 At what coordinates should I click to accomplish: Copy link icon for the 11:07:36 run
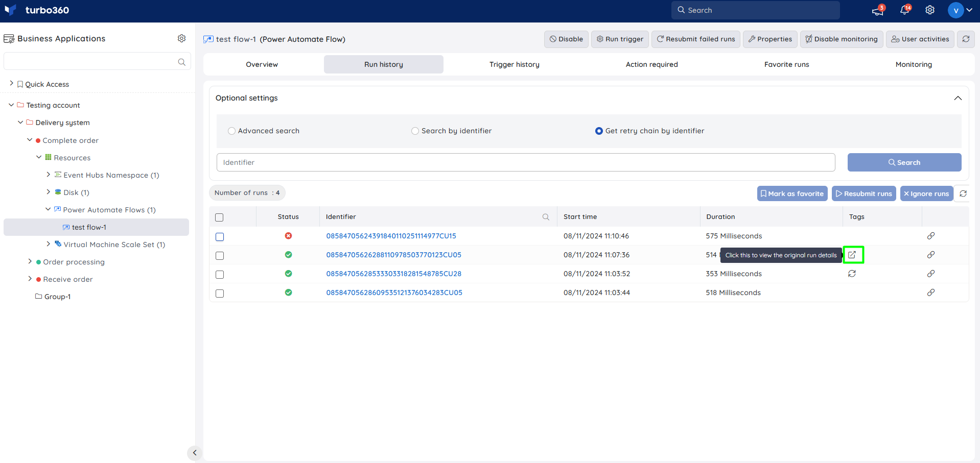(931, 255)
